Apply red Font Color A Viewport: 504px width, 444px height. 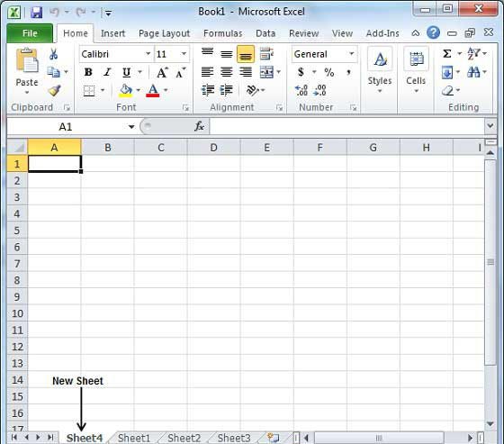[x=153, y=90]
